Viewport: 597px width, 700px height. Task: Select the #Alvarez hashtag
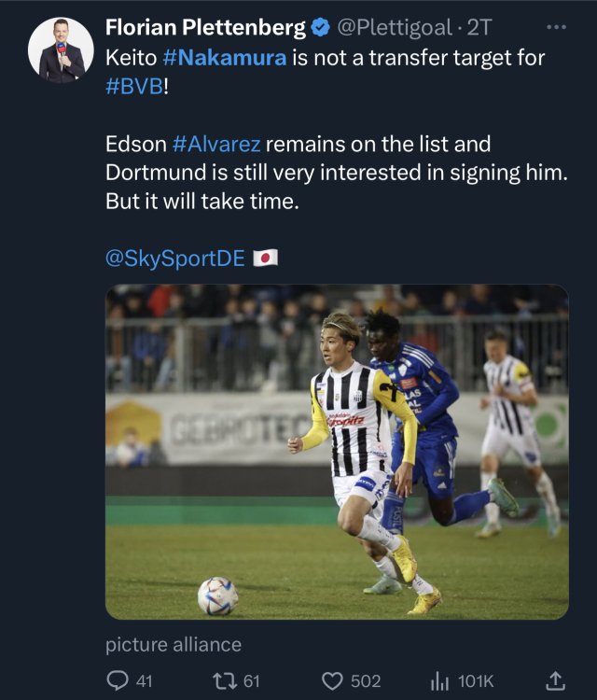pyautogui.click(x=217, y=145)
